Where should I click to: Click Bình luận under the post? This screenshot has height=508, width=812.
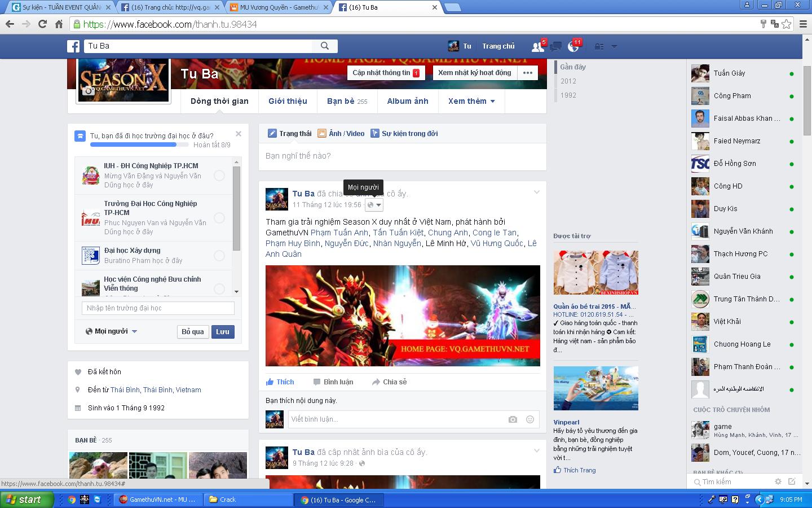[333, 382]
